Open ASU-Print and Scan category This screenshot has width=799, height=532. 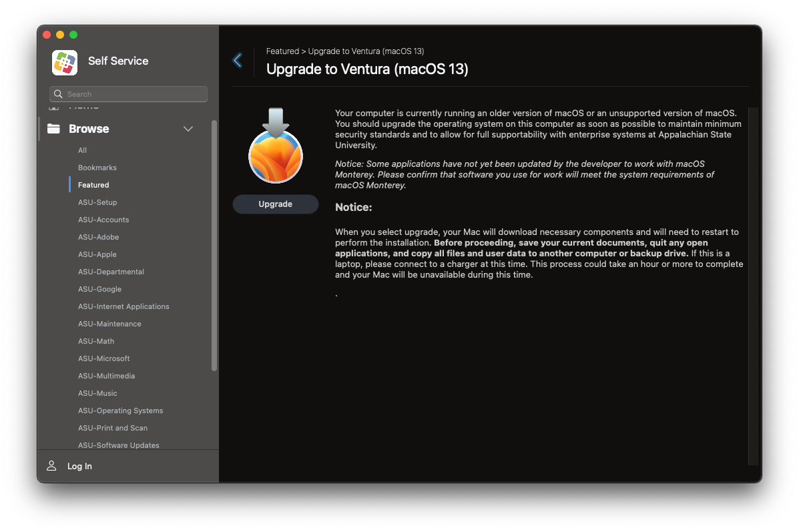[x=113, y=428]
